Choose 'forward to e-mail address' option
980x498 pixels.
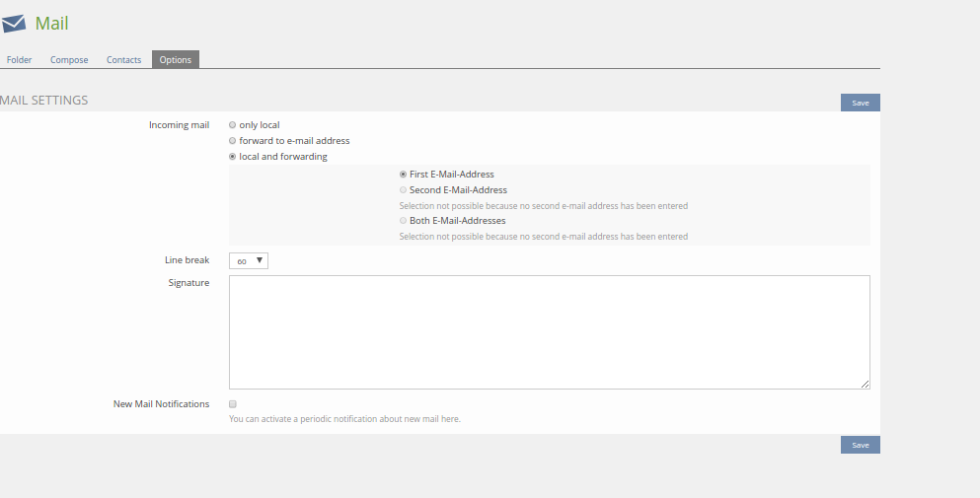coord(233,141)
